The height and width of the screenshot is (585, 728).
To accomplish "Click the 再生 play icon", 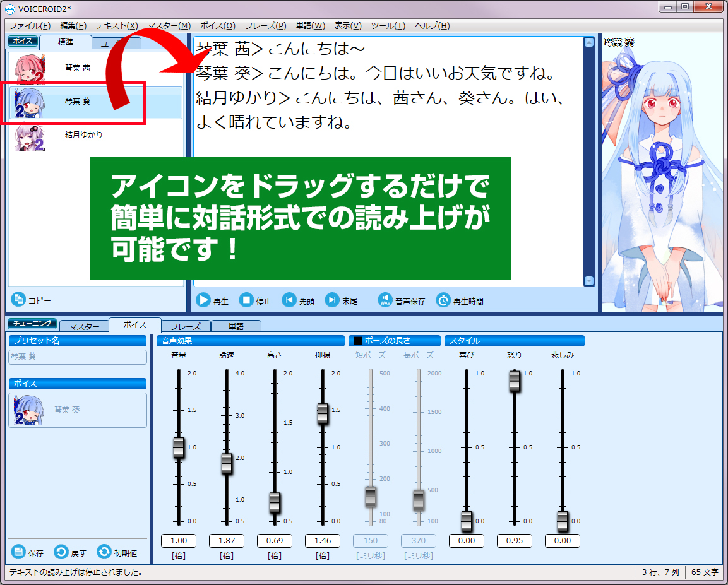I will (x=203, y=300).
